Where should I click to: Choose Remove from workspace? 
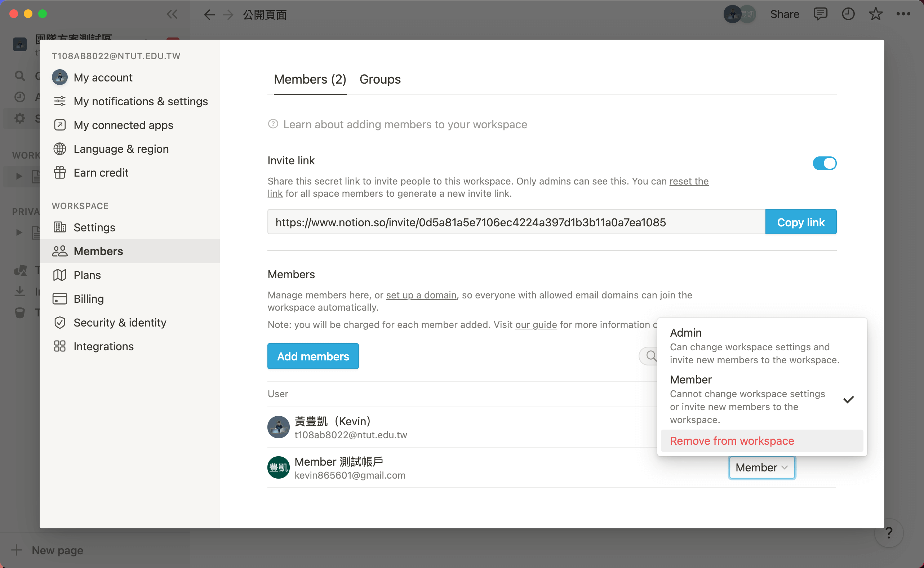pos(762,441)
